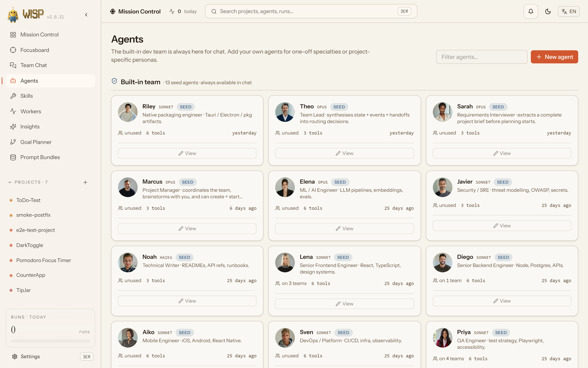Click the SEED badge on Marcus's card
Viewport: 588px width, 368px height.
click(x=188, y=182)
